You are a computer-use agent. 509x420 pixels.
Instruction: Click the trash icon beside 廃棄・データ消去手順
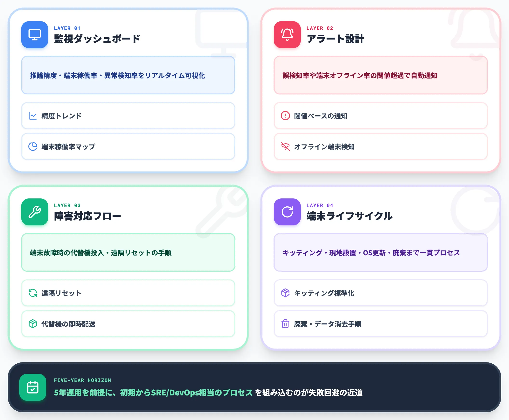point(285,324)
